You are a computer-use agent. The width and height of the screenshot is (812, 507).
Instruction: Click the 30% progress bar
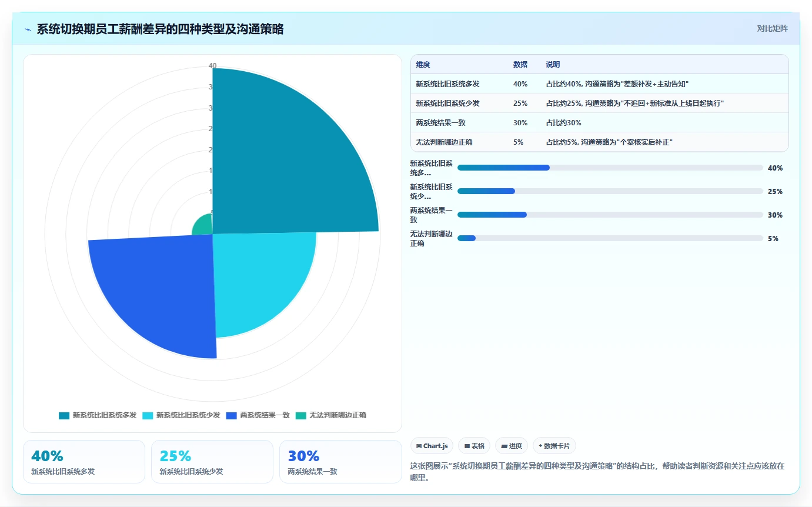(x=610, y=215)
